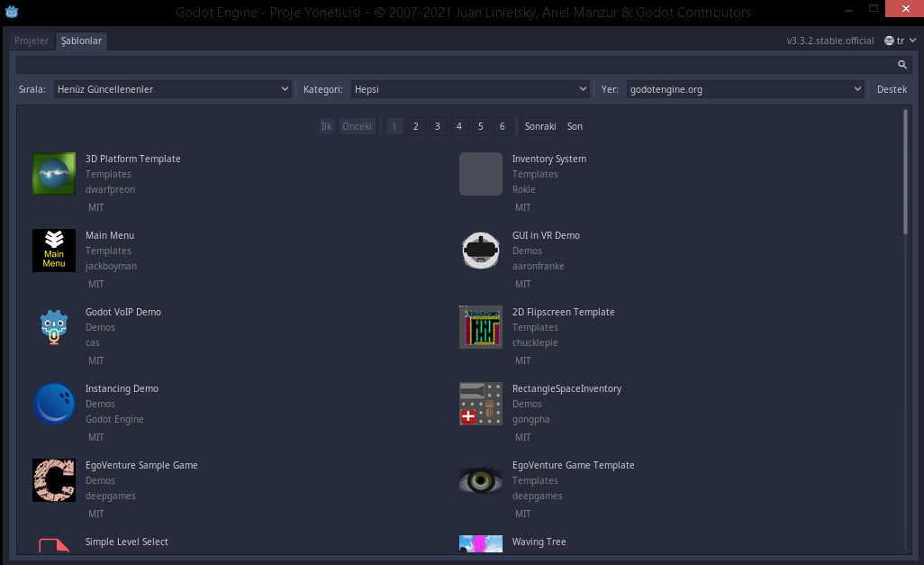This screenshot has width=924, height=565.
Task: Go to page 5
Action: [481, 126]
